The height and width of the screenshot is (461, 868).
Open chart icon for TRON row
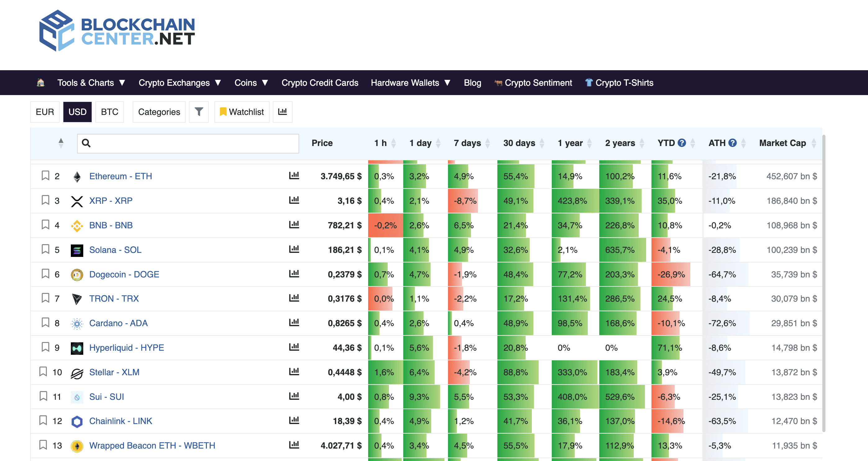[x=294, y=298]
